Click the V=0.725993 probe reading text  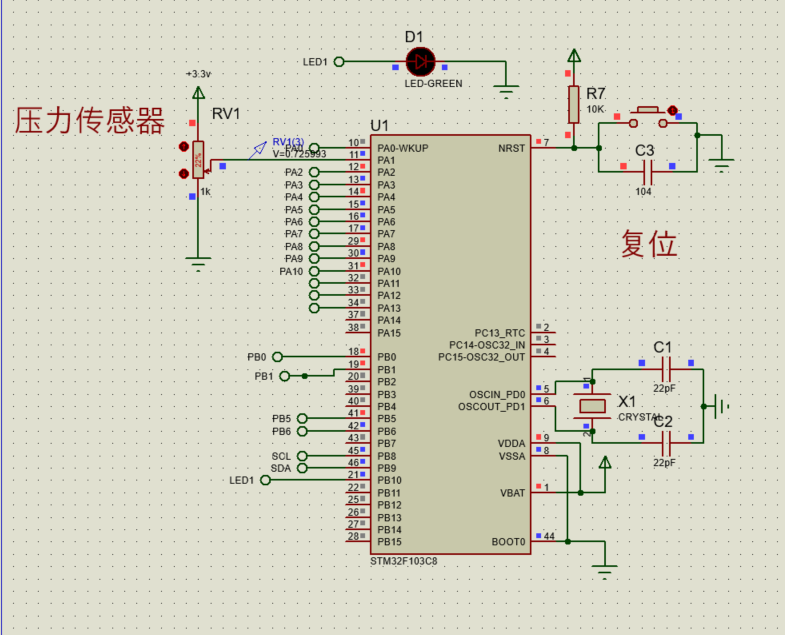pos(299,154)
